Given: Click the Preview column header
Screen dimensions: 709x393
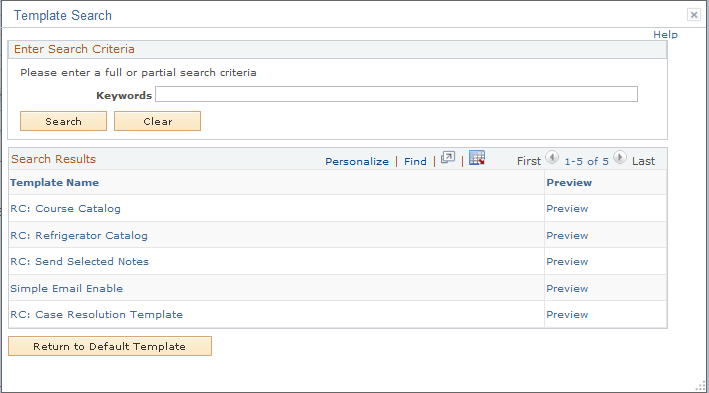Looking at the screenshot, I should click(x=569, y=183).
